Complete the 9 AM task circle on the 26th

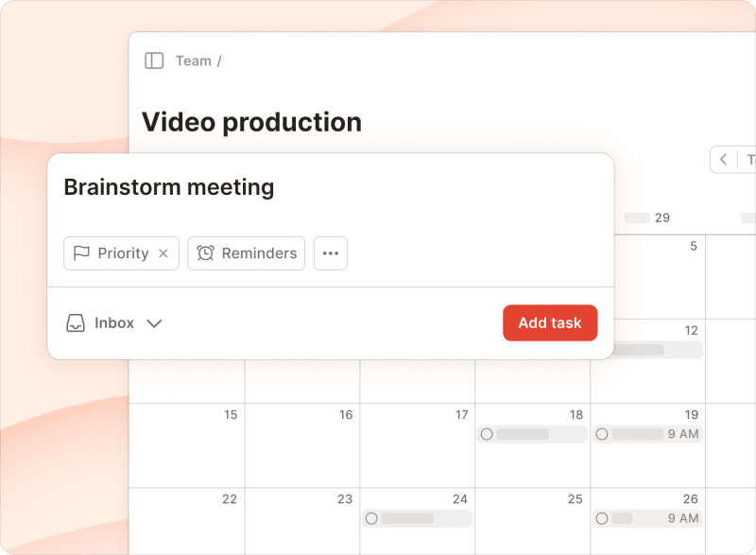coord(602,518)
